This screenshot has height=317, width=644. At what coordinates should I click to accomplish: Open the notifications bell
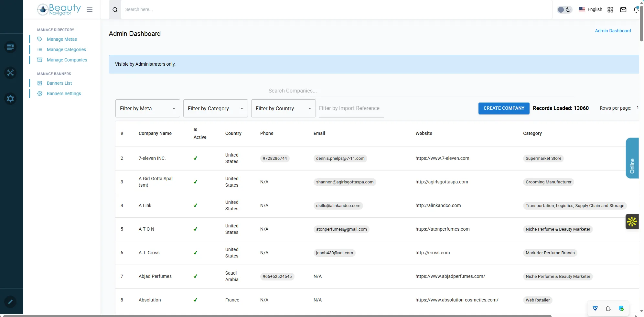tap(636, 10)
